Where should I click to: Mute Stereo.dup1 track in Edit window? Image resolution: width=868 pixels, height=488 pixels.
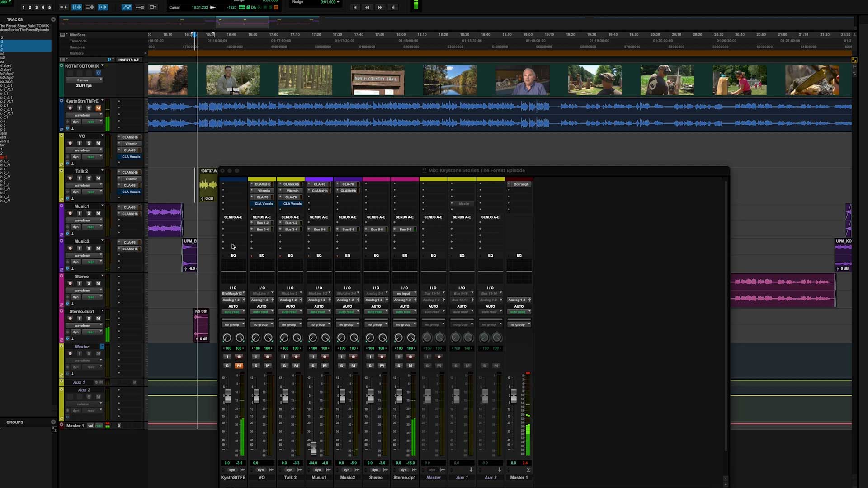point(98,319)
